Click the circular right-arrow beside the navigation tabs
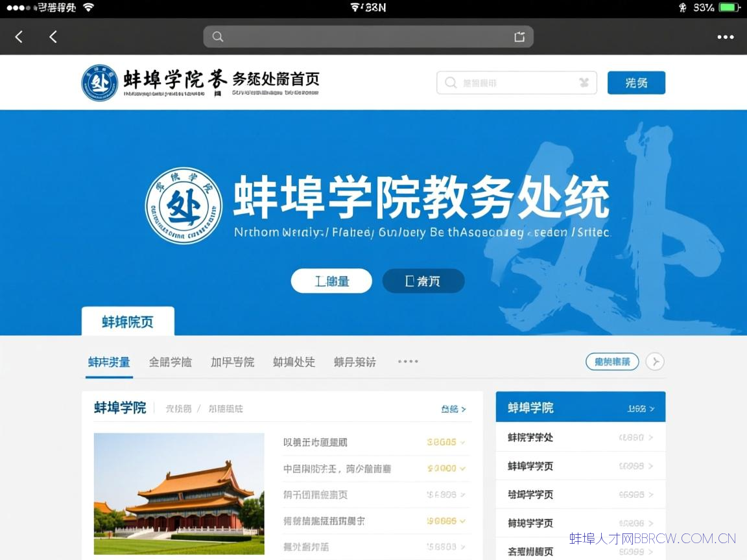This screenshot has width=747, height=560. 655,362
